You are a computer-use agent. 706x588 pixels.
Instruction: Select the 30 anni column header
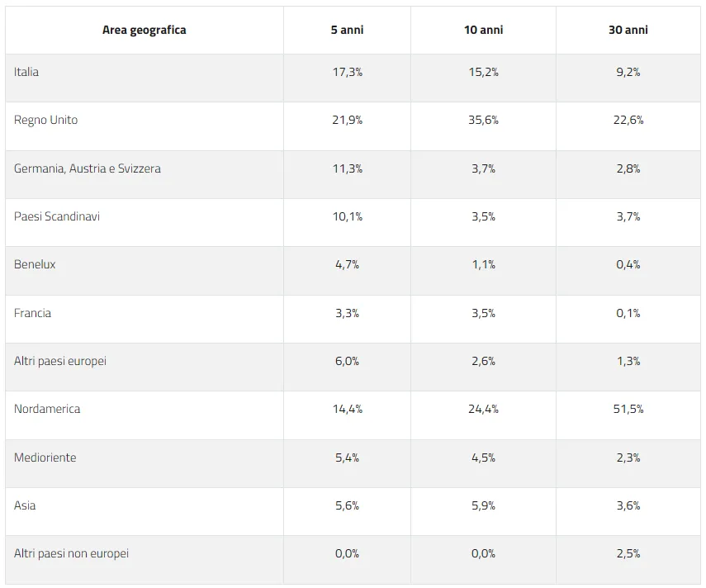[628, 31]
